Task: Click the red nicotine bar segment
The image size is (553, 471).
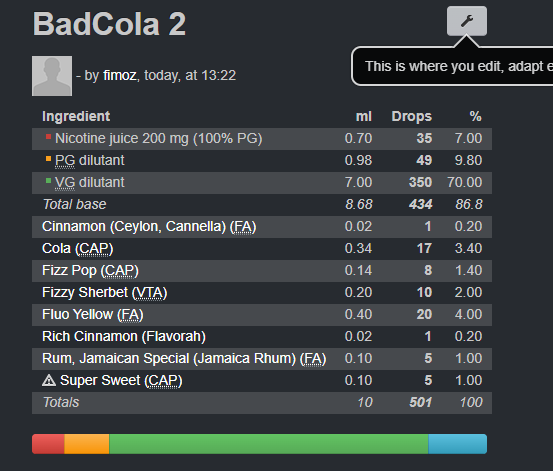Action: coord(48,444)
